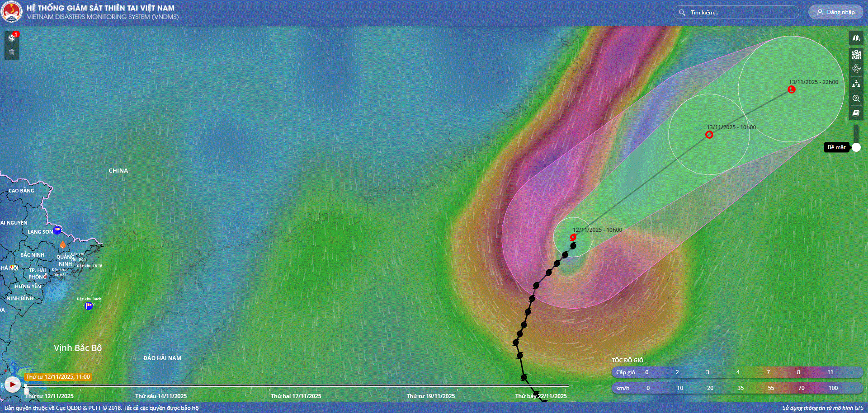Open the map layers pin icon

[856, 54]
